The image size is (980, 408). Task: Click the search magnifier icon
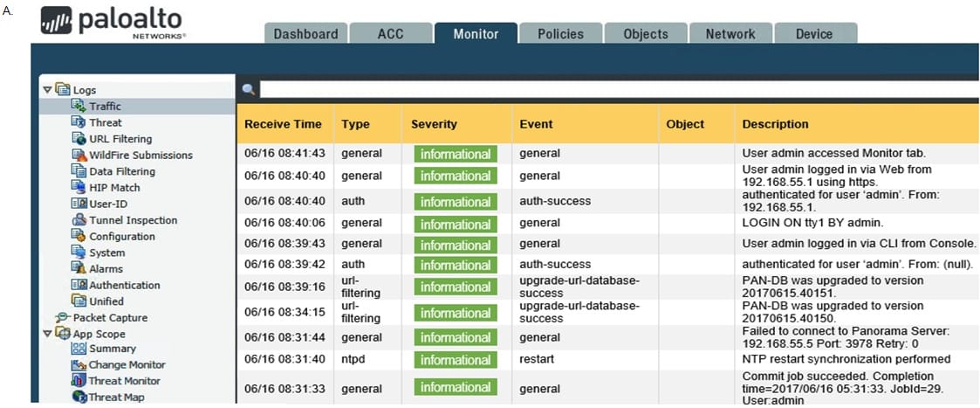coord(248,89)
